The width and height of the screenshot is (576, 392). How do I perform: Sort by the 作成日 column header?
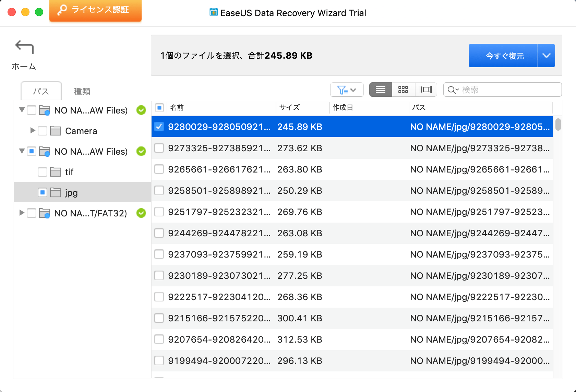point(369,108)
